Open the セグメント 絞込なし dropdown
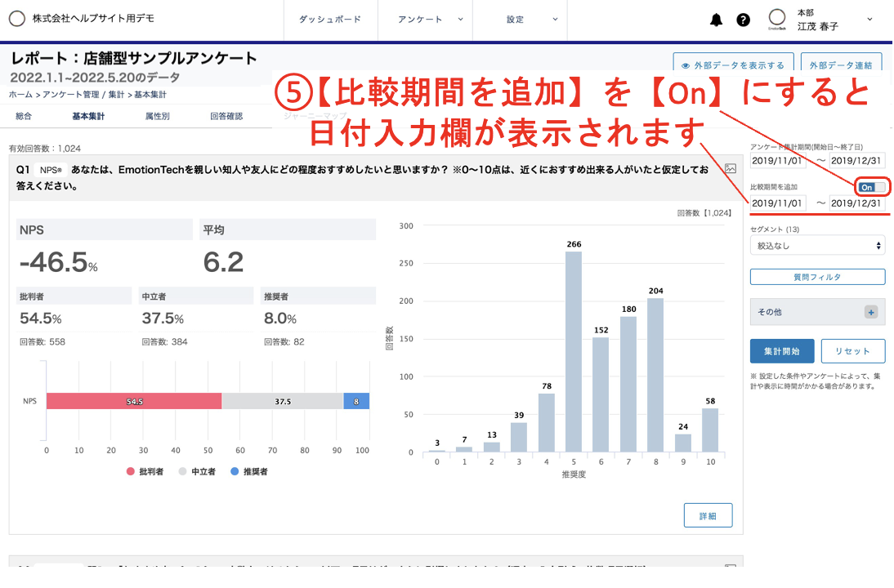The image size is (894, 588). pos(817,245)
